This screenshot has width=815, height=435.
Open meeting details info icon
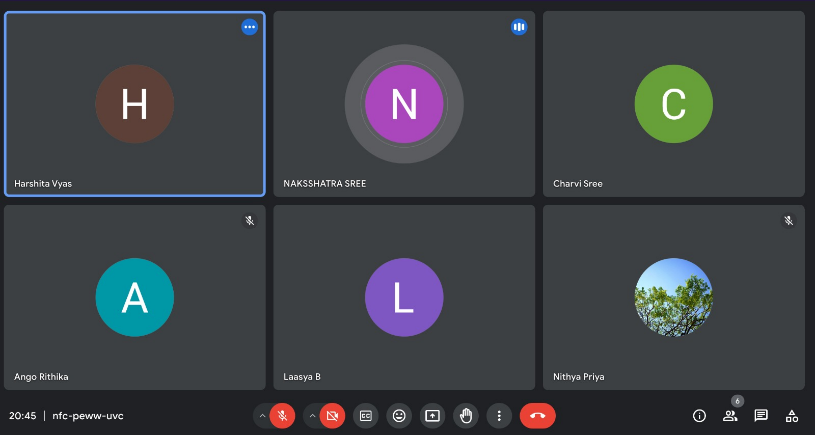[699, 415]
